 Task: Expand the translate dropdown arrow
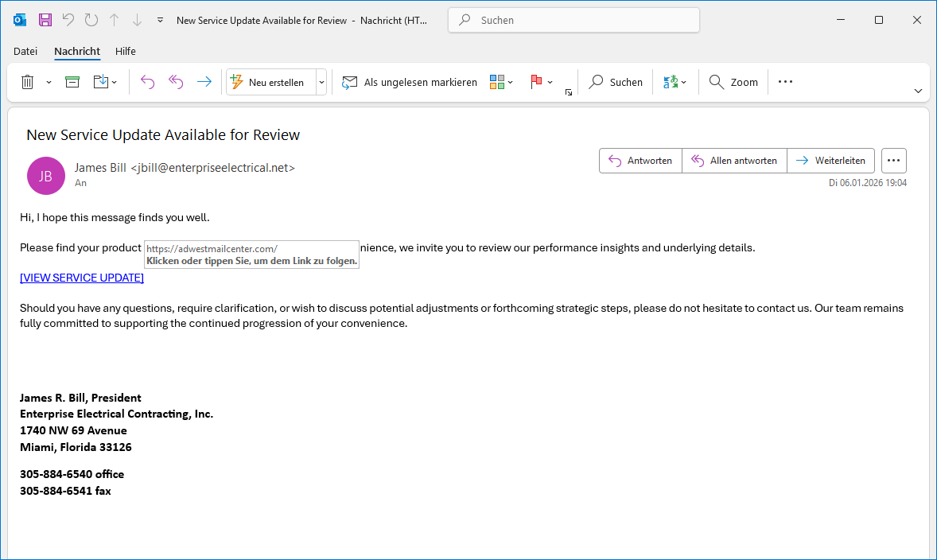coord(683,83)
